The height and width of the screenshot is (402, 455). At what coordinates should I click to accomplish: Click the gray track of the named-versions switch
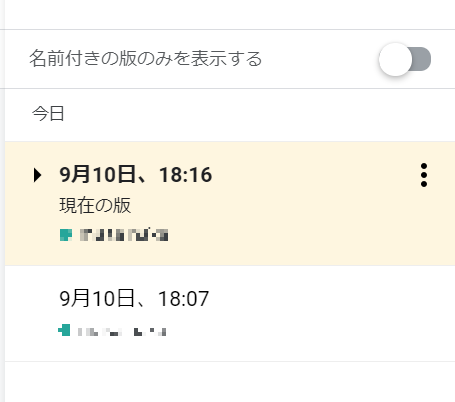coord(423,59)
